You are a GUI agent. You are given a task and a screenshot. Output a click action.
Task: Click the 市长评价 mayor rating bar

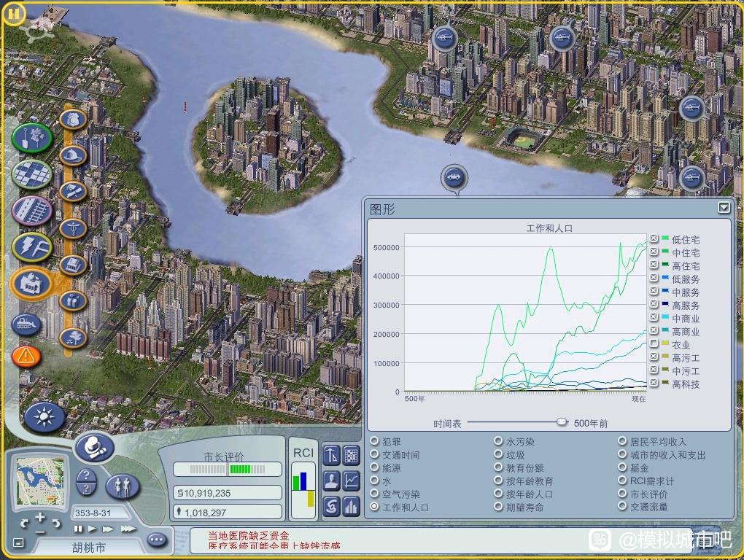[228, 470]
